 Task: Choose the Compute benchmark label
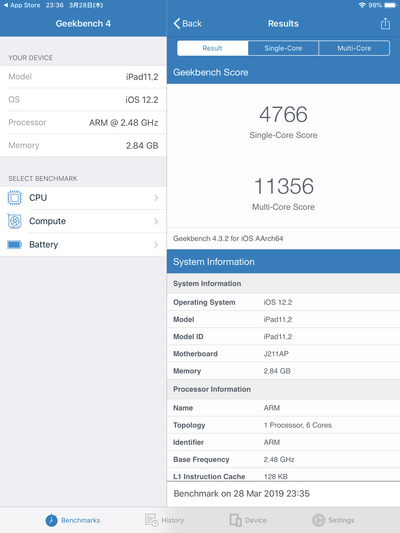click(x=48, y=221)
